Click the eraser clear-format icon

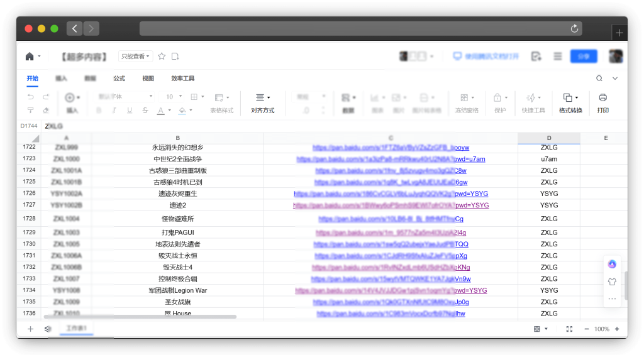pos(45,110)
